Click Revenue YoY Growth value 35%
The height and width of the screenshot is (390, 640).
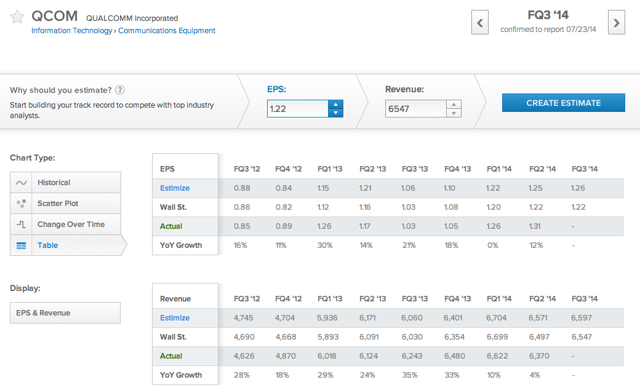410,375
